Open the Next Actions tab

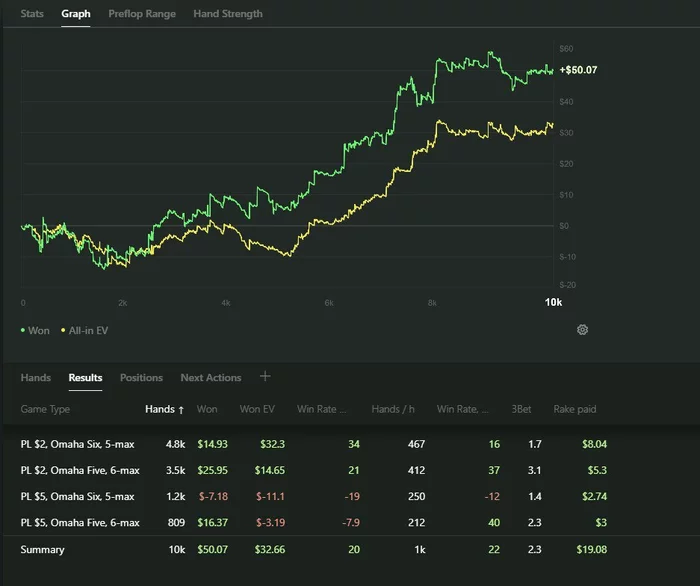[210, 378]
